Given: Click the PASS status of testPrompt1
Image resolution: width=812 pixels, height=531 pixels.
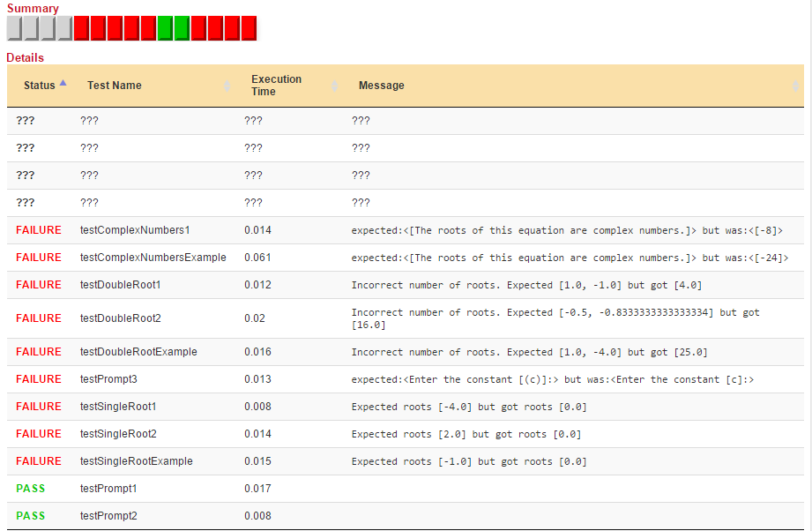Looking at the screenshot, I should 31,489.
